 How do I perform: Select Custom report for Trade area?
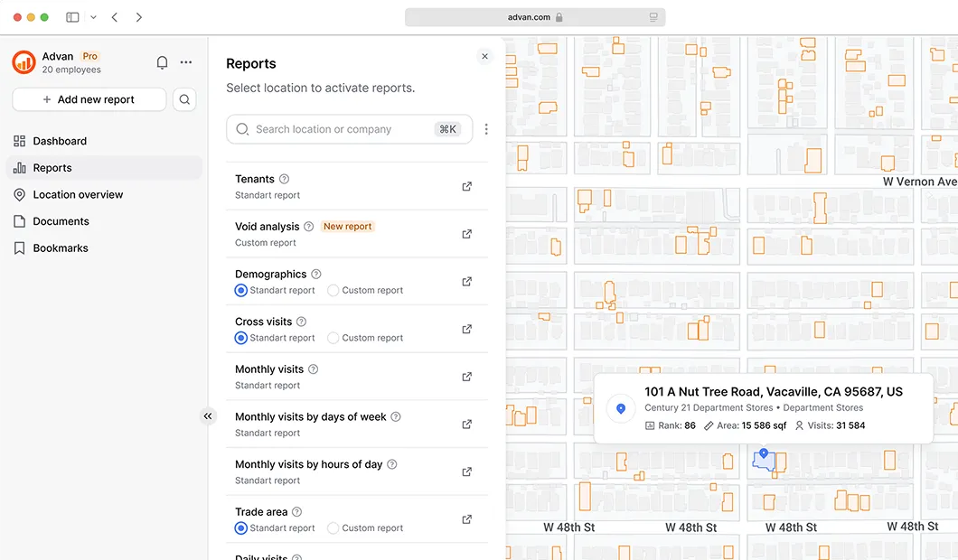tap(333, 527)
